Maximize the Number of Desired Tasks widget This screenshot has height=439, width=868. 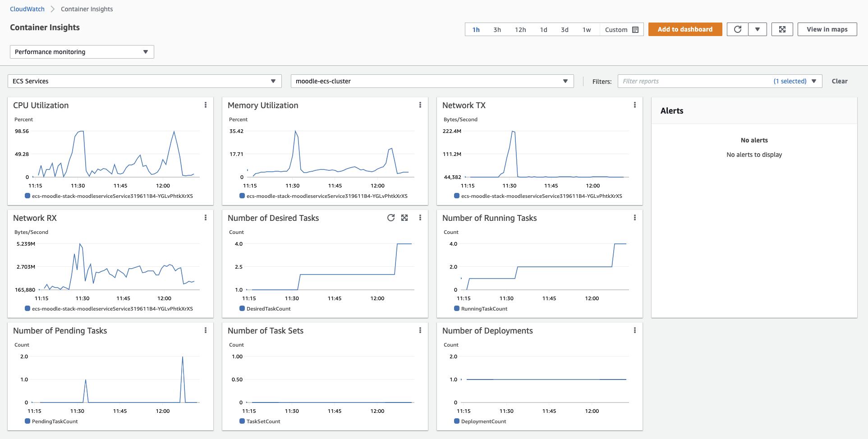point(404,218)
